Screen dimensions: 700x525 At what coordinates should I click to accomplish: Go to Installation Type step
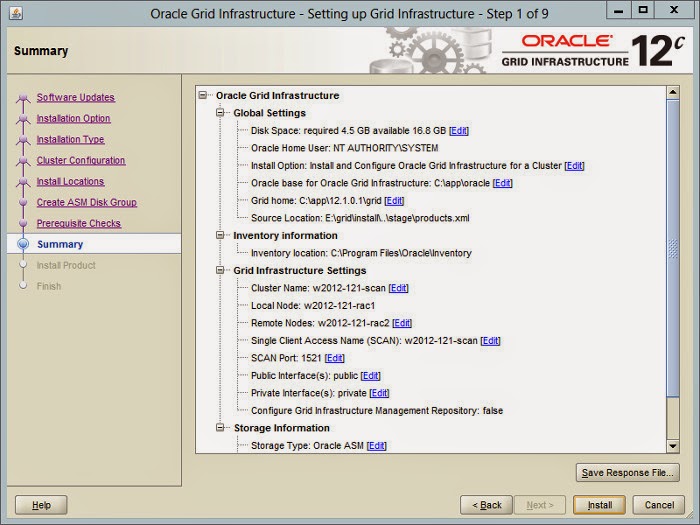[70, 139]
